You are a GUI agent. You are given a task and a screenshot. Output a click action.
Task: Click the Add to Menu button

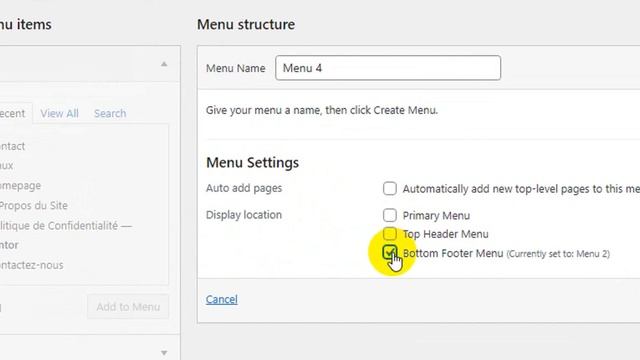(x=128, y=307)
